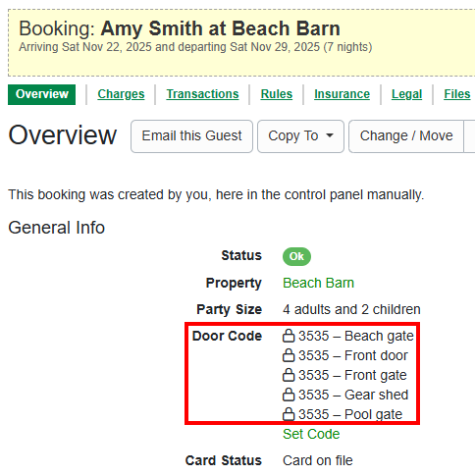
Task: Open the Copy To dropdown
Action: pyautogui.click(x=300, y=136)
